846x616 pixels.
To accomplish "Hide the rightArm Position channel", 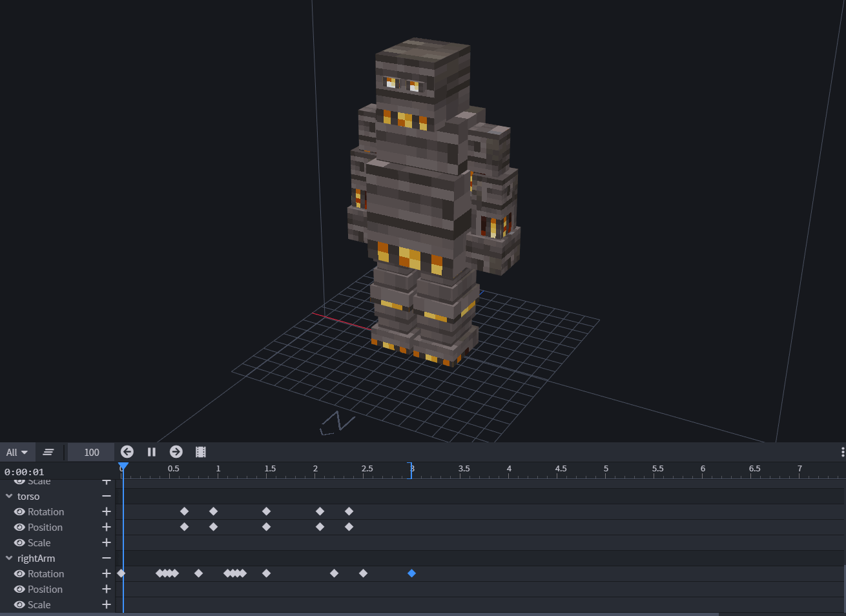I will tap(19, 590).
